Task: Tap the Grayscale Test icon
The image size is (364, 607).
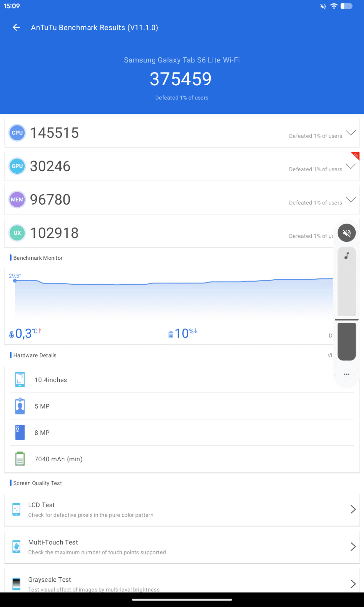Action: click(16, 584)
